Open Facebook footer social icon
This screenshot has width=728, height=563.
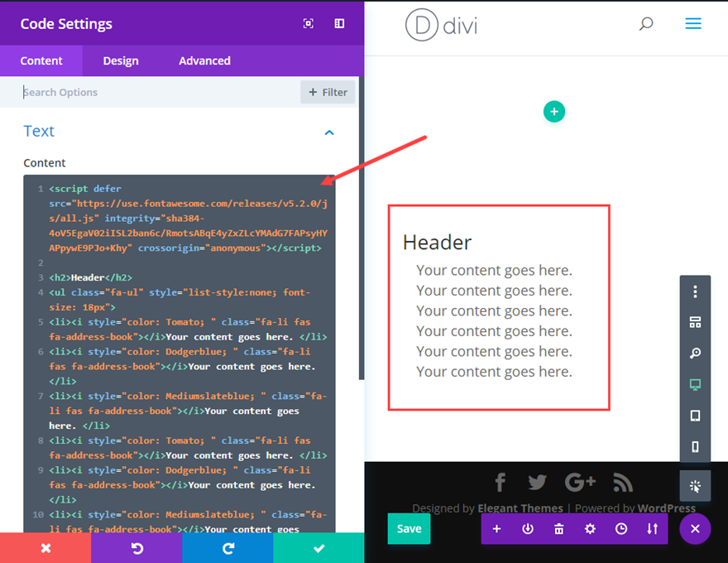pos(500,482)
